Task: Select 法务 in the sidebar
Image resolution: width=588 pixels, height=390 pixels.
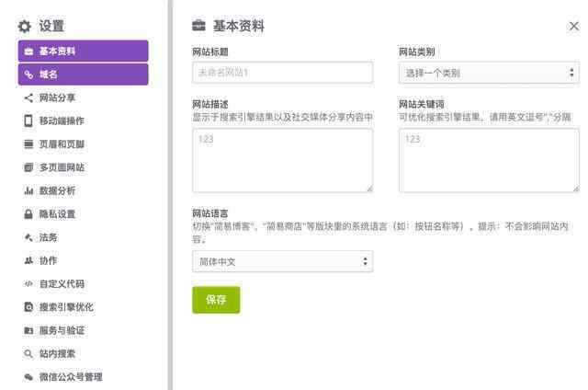Action: (x=49, y=237)
